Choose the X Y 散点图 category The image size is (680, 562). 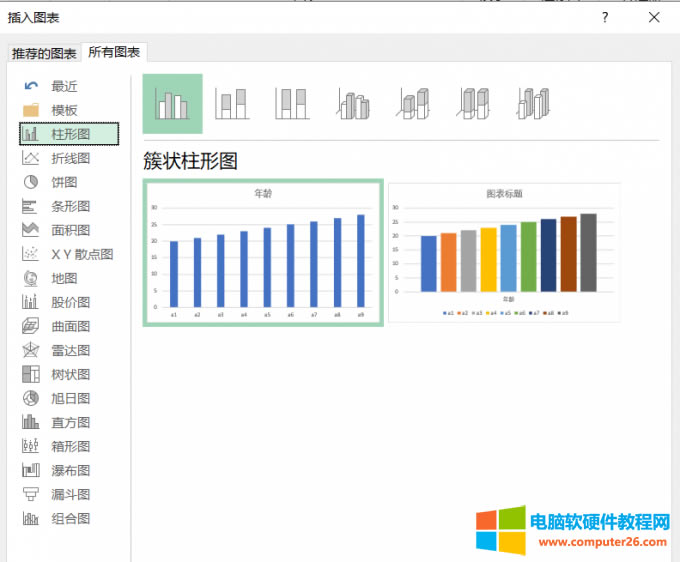(80, 254)
